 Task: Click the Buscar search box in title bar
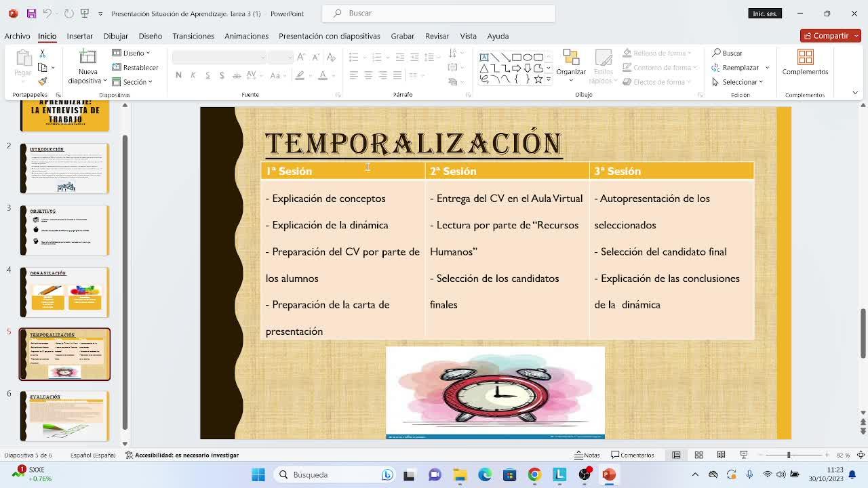pos(439,13)
